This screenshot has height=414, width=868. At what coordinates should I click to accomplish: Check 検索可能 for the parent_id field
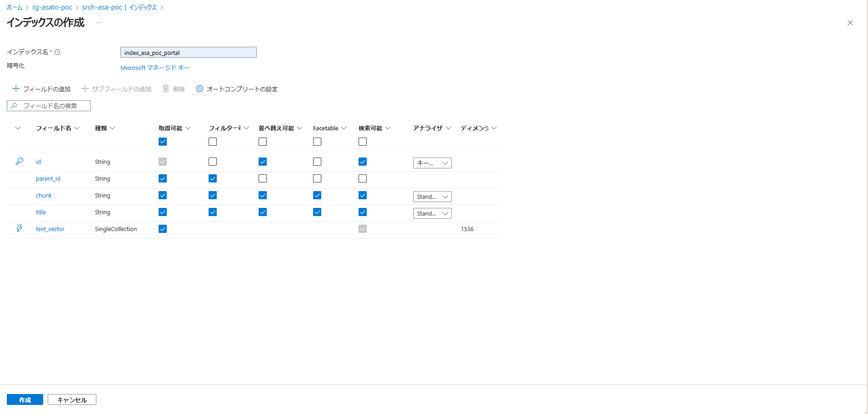(x=363, y=178)
